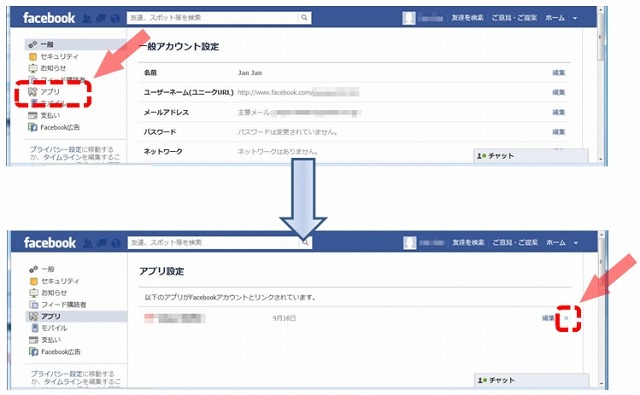Click the フィード購読者 icon on the アプリ設定 page
The width and height of the screenshot is (640, 395).
[x=34, y=305]
